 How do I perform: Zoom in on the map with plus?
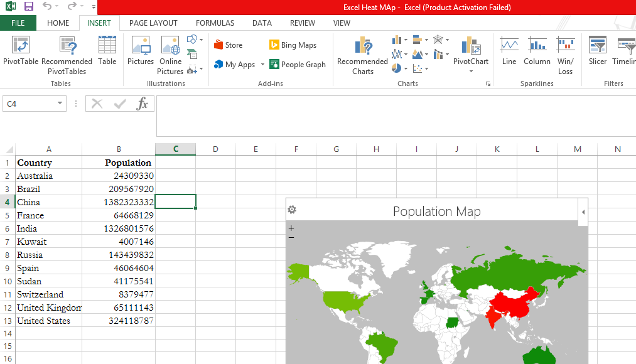tap(291, 228)
